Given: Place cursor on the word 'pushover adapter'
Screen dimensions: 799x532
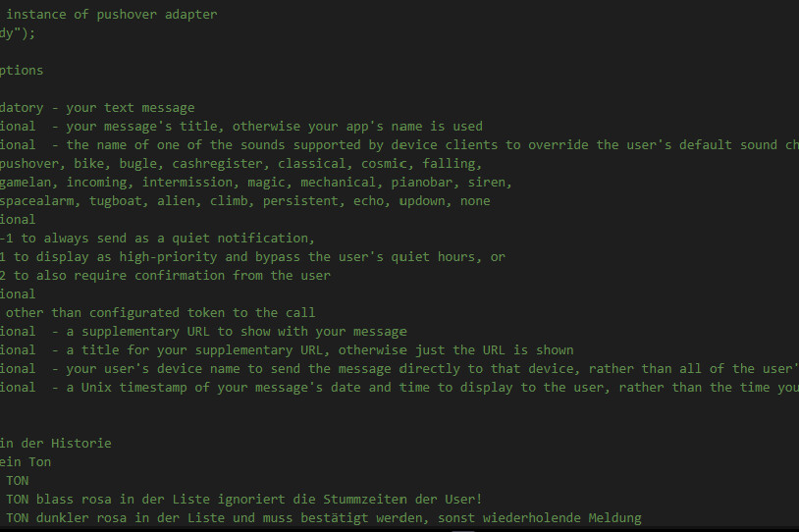Looking at the screenshot, I should tap(157, 15).
